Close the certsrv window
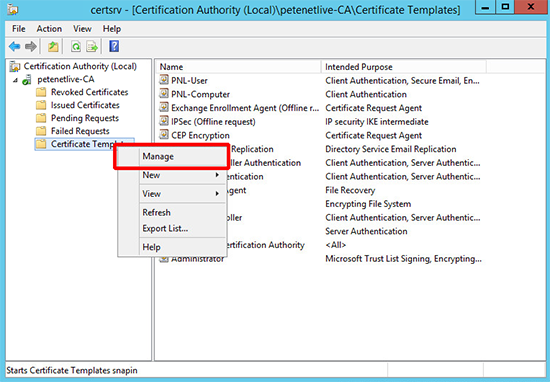Viewport: 550px width, 382px height. click(x=531, y=7)
